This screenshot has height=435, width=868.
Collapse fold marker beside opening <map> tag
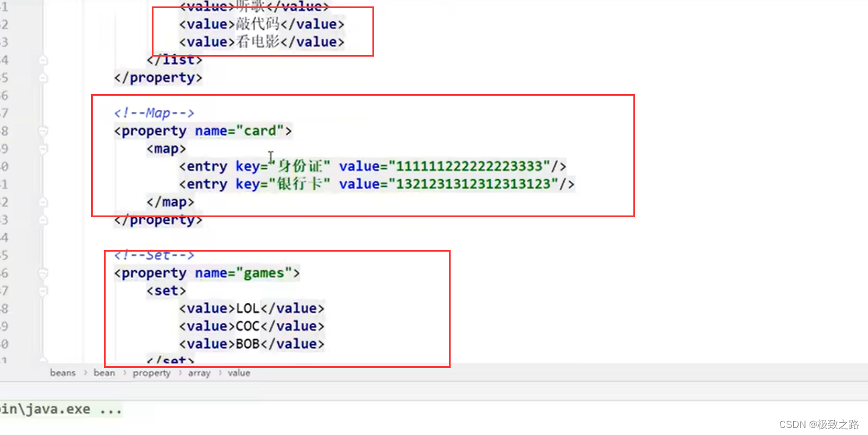43,149
